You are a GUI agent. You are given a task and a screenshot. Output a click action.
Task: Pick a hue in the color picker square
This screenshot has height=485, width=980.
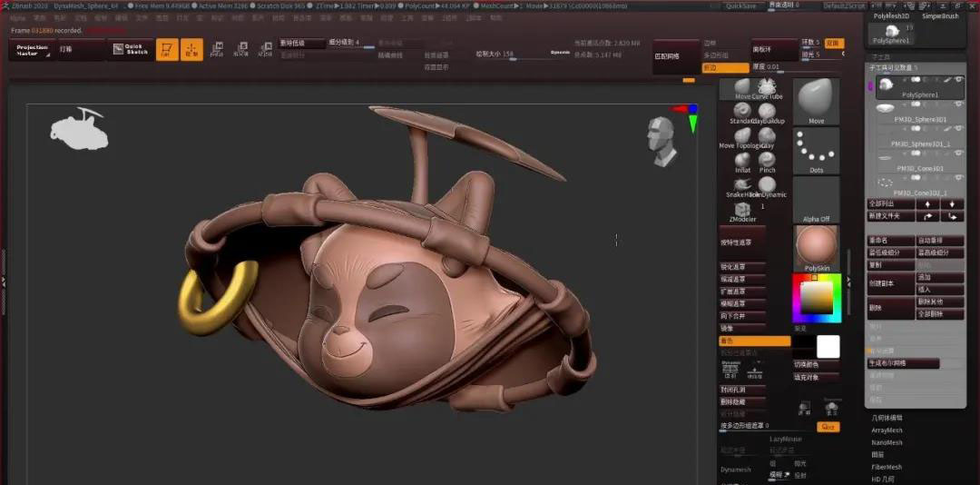click(x=817, y=299)
